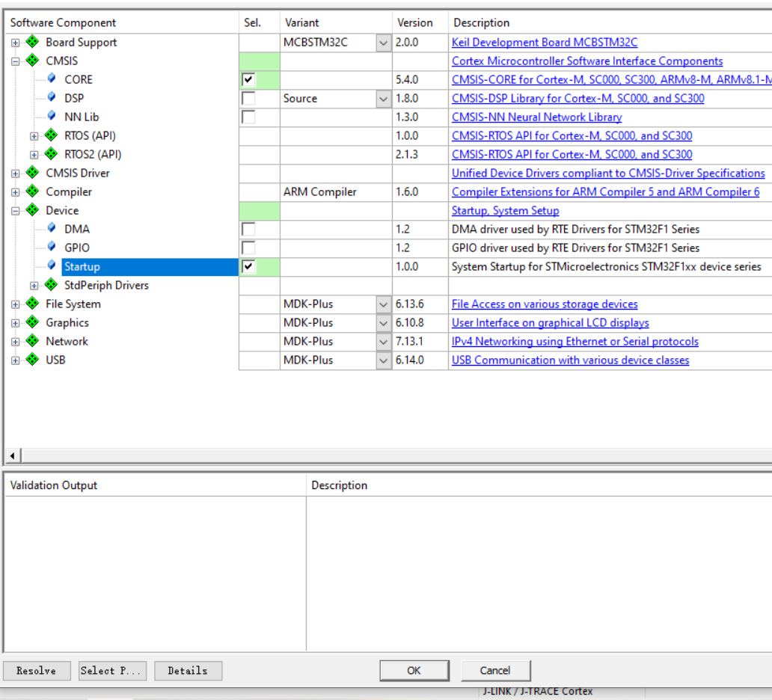This screenshot has height=700, width=772.
Task: Expand the Board Support tree node
Action: 15,43
